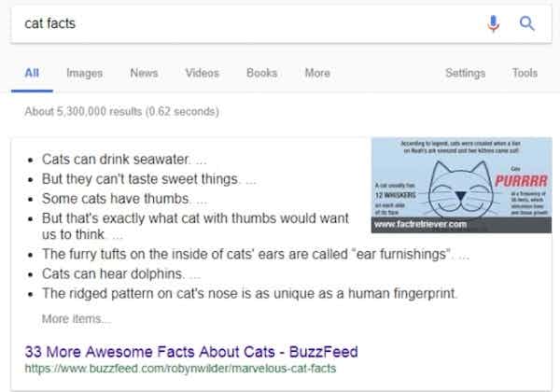The image size is (560, 392).
Task: Switch to the Books tab
Action: click(262, 73)
